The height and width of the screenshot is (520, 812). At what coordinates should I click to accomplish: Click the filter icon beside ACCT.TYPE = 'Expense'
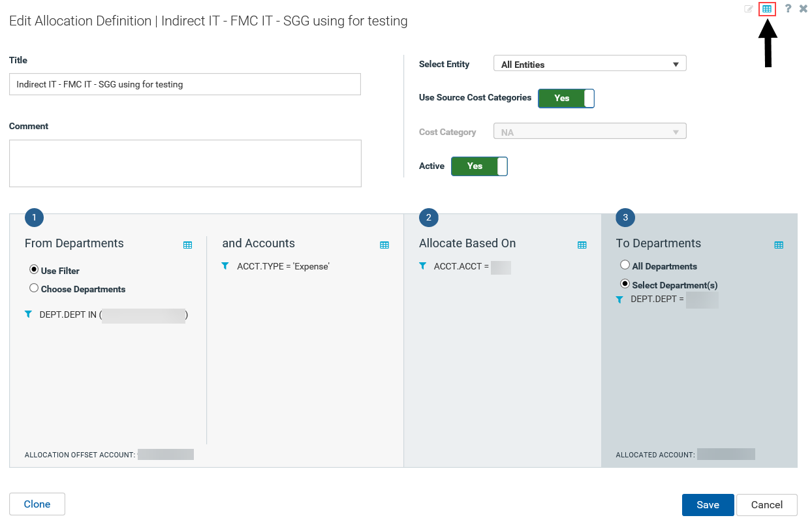225,266
